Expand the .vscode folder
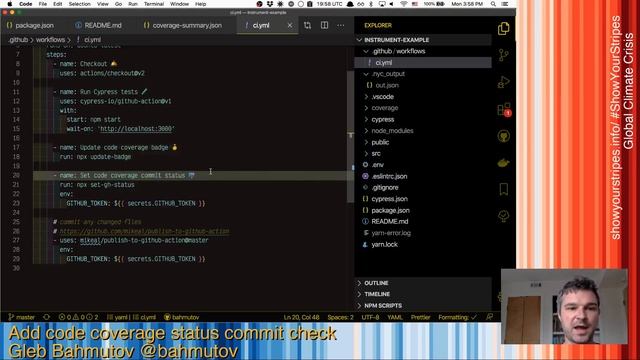Screen dimensions: 640x360 coord(423,97)
